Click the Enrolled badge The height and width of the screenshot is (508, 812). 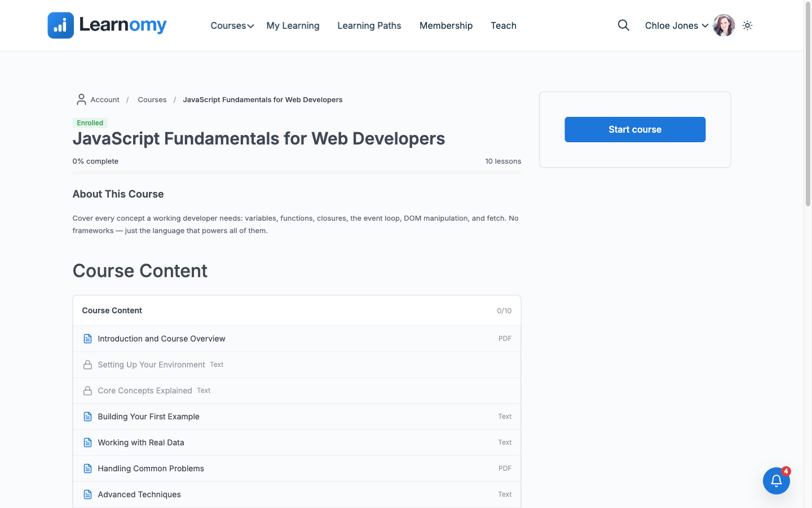click(90, 122)
